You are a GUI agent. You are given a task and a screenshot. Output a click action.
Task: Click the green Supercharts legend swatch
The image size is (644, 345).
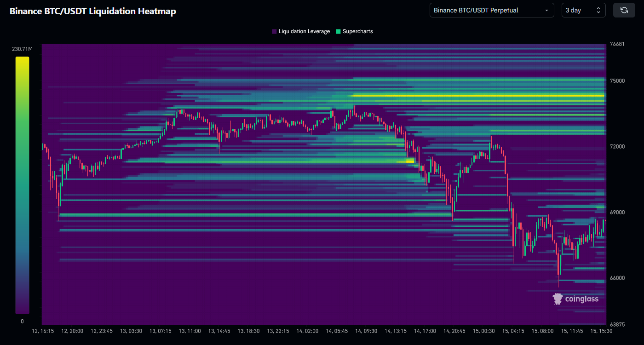coord(338,32)
